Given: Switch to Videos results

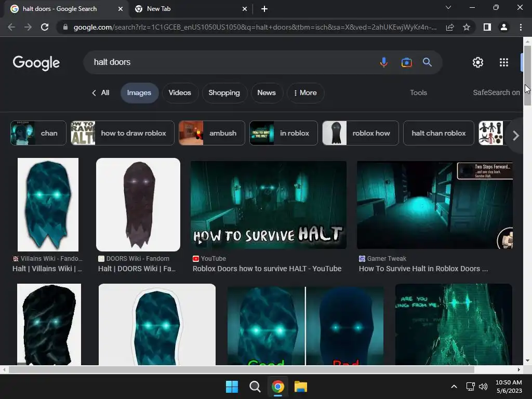Looking at the screenshot, I should pyautogui.click(x=180, y=92).
